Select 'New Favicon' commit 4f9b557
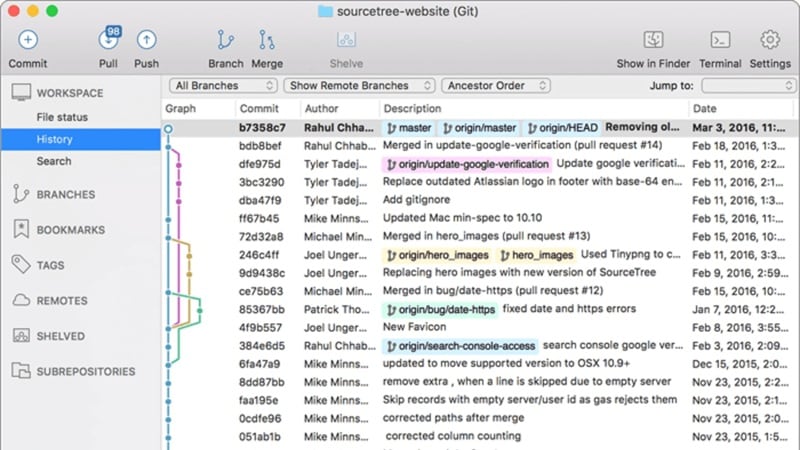Viewport: 800px width, 450px height. coord(480,328)
